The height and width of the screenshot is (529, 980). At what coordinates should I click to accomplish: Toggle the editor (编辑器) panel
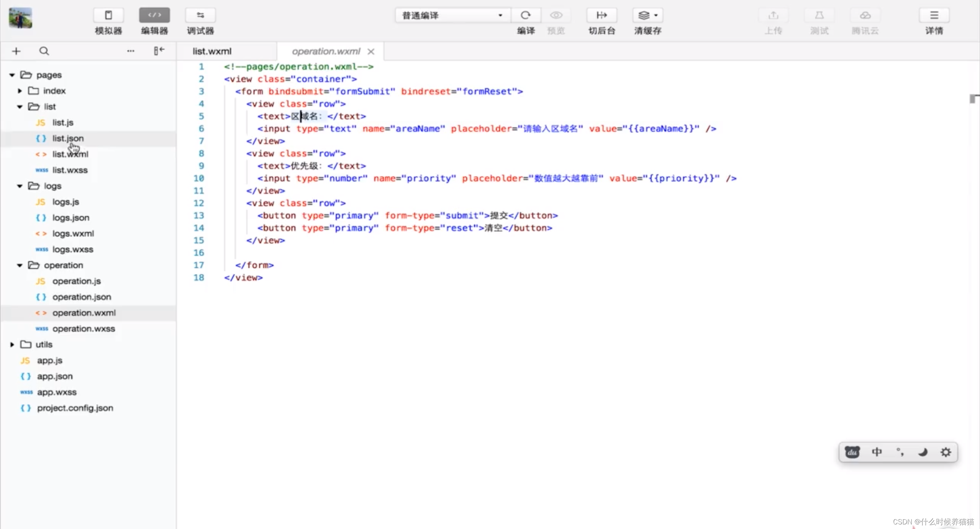tap(154, 15)
